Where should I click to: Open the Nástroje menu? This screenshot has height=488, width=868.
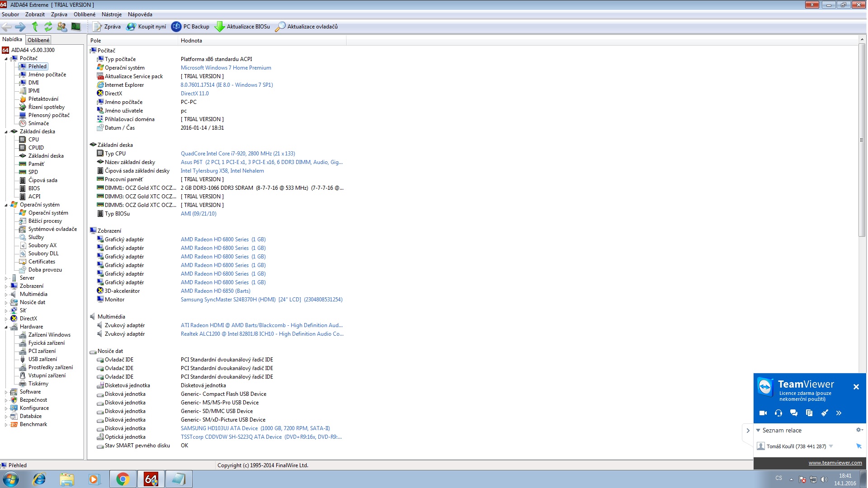point(111,14)
